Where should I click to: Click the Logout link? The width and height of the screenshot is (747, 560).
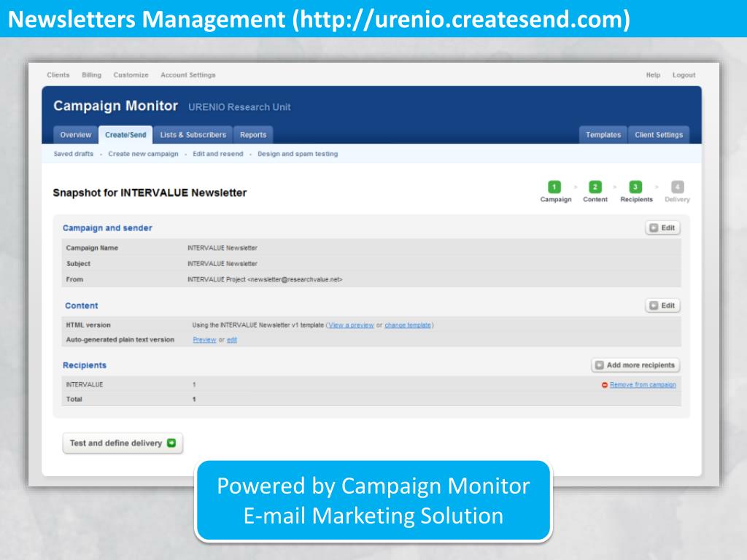[x=684, y=75]
